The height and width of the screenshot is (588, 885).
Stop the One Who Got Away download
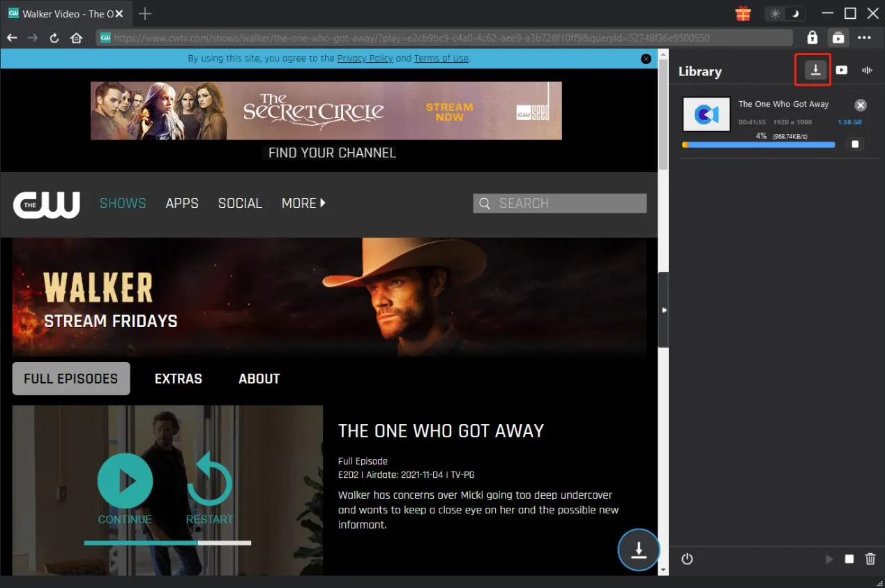pos(855,144)
